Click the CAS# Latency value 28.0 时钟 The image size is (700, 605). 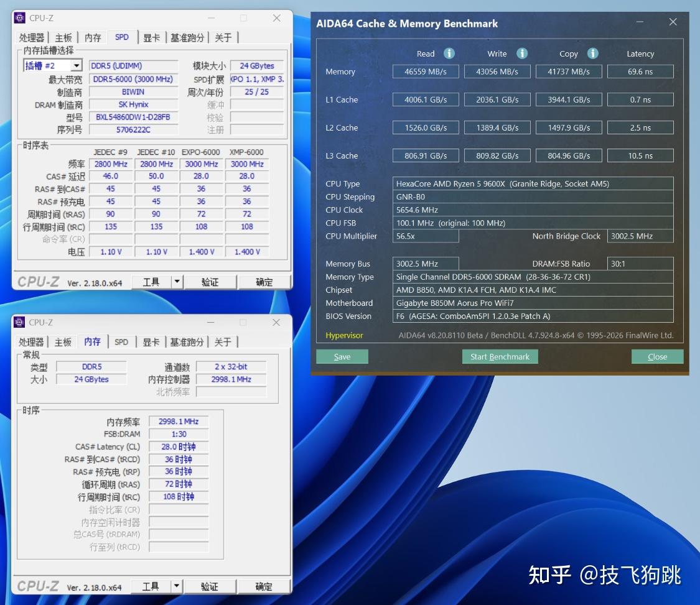click(179, 446)
